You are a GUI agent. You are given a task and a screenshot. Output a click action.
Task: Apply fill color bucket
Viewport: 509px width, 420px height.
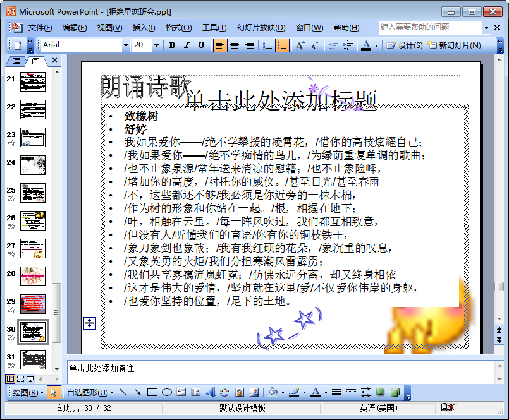pos(273,392)
